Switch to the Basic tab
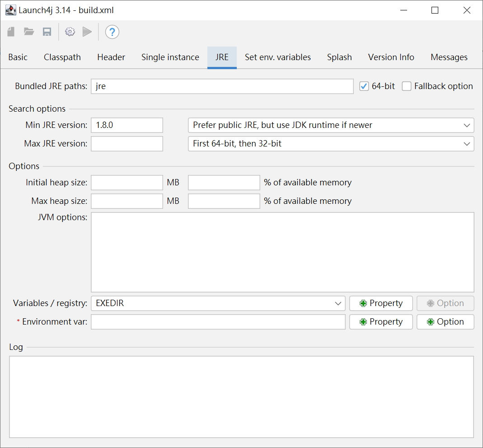This screenshot has width=483, height=448. point(18,57)
